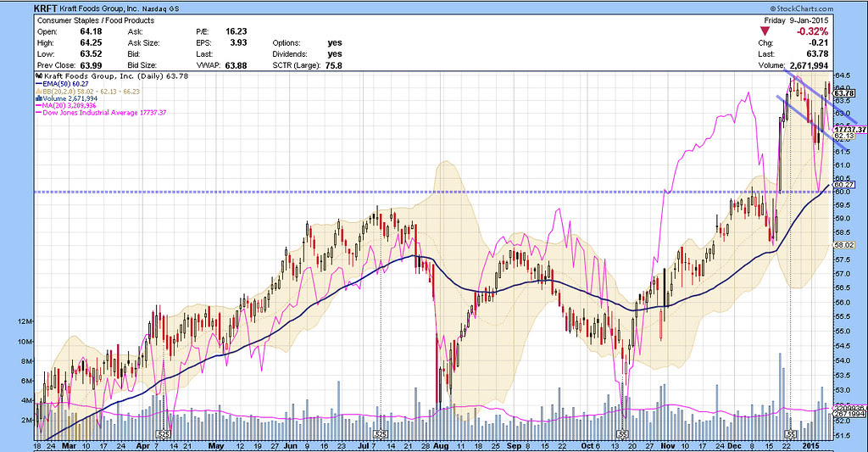Click the header Volume value 2,671,994
Image resolution: width=868 pixels, height=452 pixels.
(809, 65)
